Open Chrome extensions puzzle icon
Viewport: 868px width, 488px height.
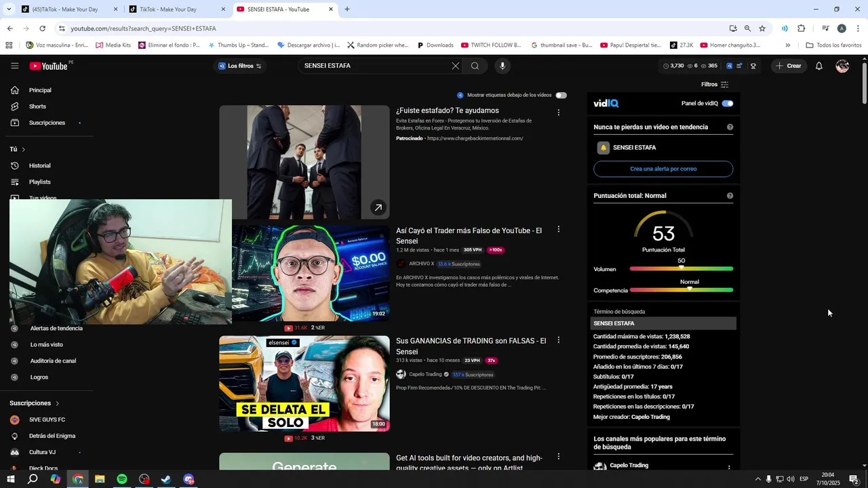[802, 28]
